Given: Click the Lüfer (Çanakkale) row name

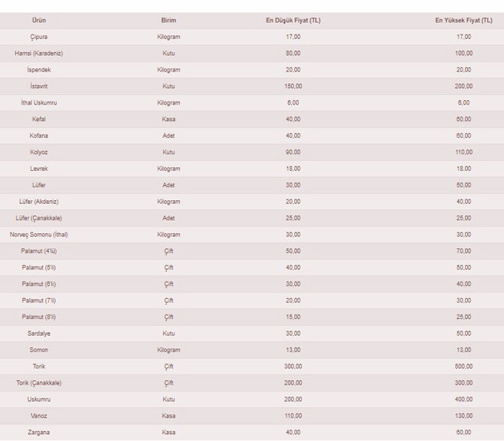Looking at the screenshot, I should click(x=39, y=218).
